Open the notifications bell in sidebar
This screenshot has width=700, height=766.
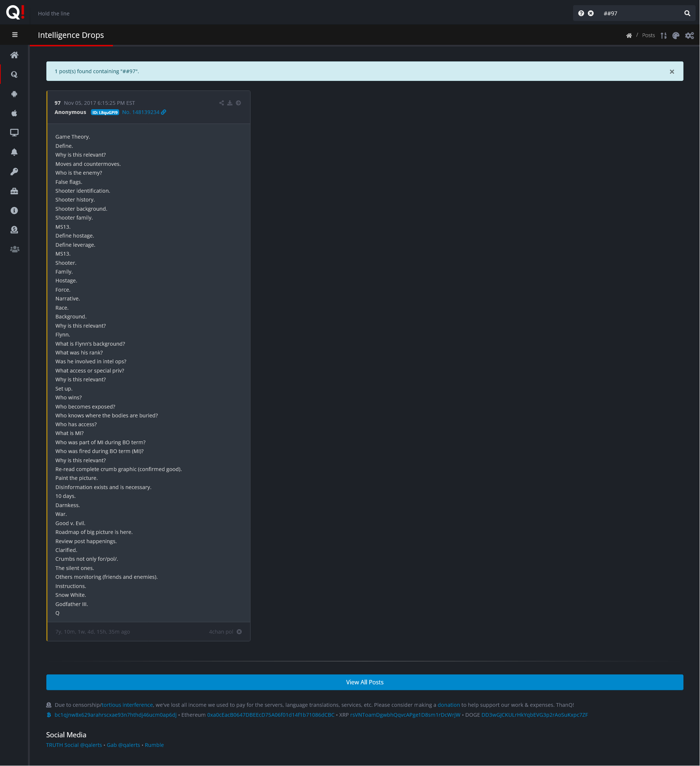14,152
